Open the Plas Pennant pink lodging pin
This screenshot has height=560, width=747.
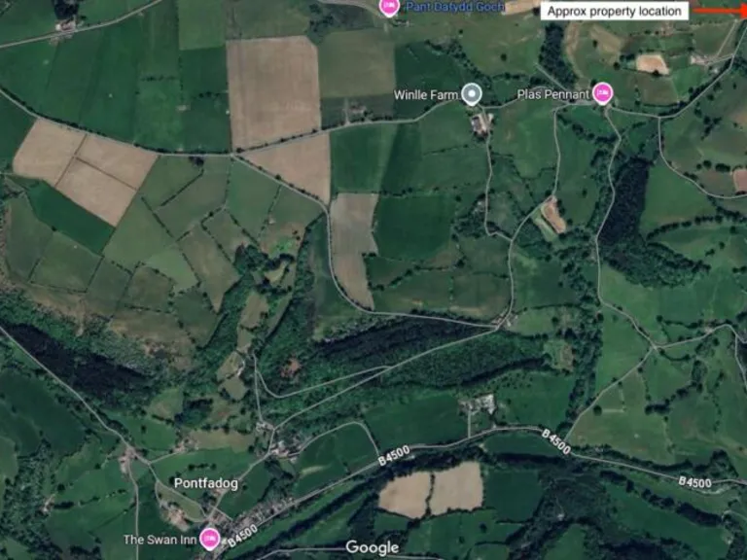(x=603, y=93)
